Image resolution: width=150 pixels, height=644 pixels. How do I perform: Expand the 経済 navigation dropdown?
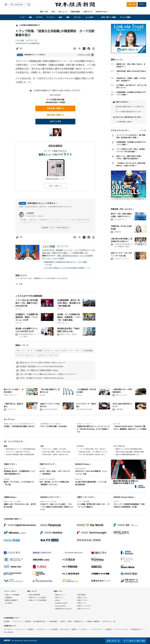click(61, 17)
